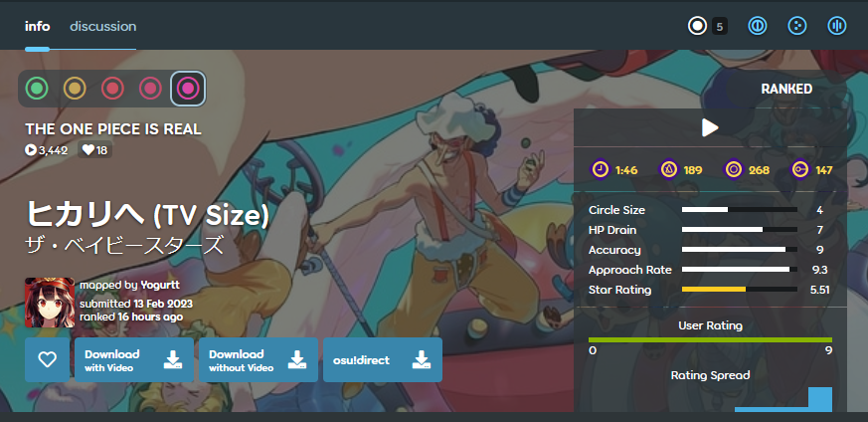
Task: Select the osu! standard mode icon
Action: point(698,26)
